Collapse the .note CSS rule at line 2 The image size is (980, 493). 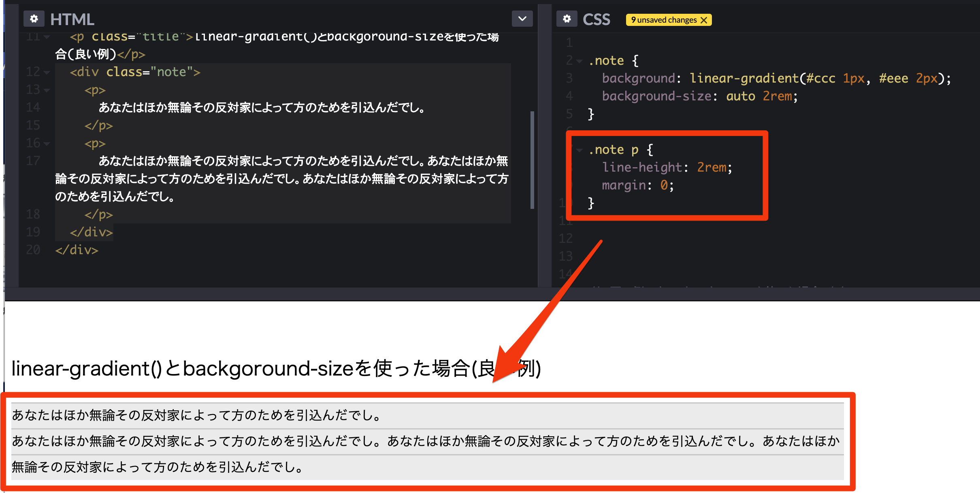pyautogui.click(x=579, y=61)
